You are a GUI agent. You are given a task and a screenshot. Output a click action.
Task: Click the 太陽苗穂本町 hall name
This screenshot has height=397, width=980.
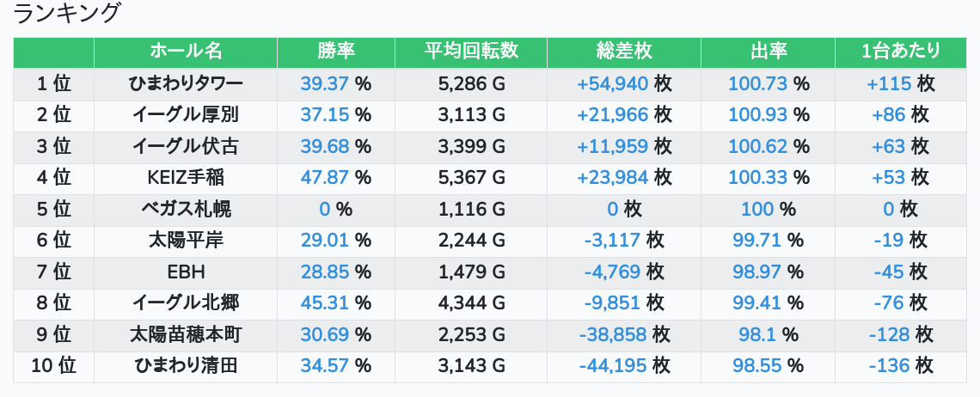[186, 334]
